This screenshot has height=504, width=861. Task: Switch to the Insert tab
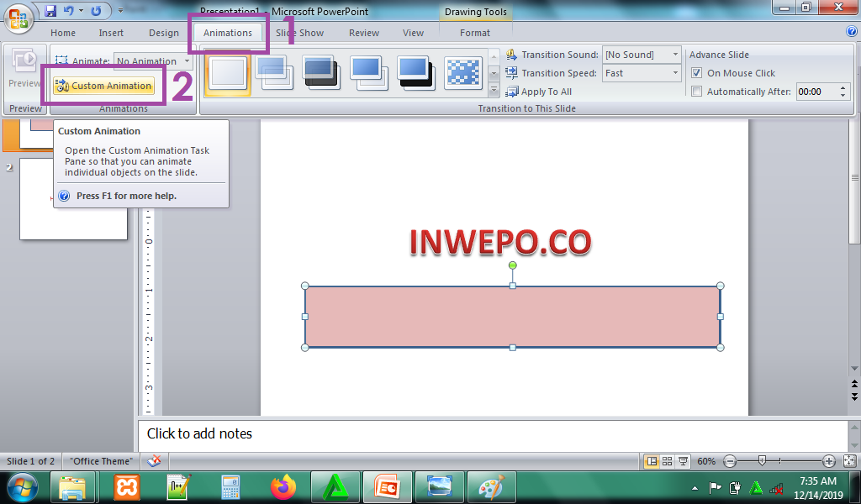[x=111, y=33]
